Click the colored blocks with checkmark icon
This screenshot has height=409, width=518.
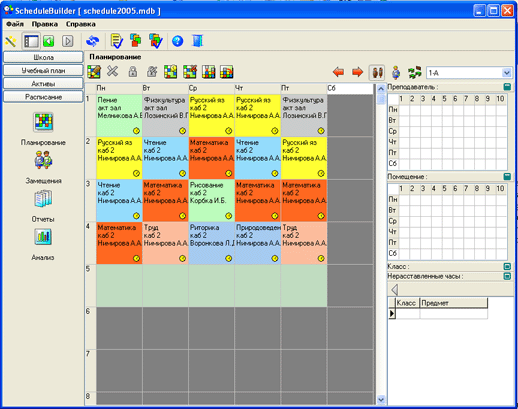pyautogui.click(x=156, y=41)
